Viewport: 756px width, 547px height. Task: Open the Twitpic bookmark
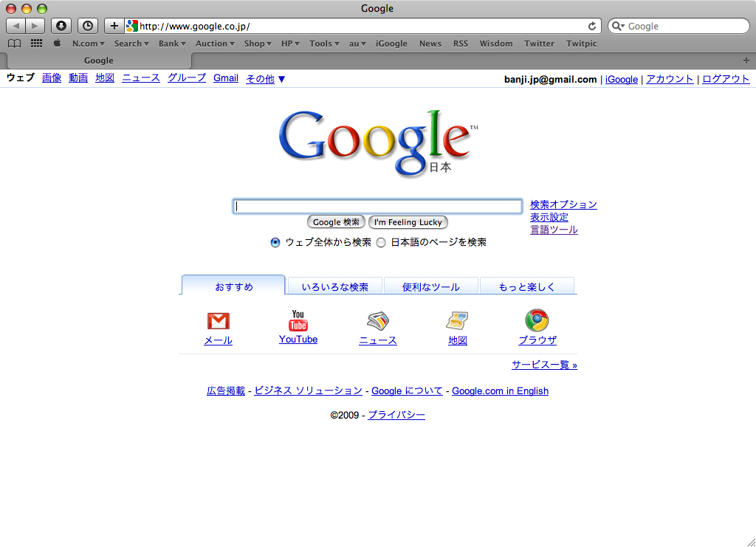pos(582,44)
